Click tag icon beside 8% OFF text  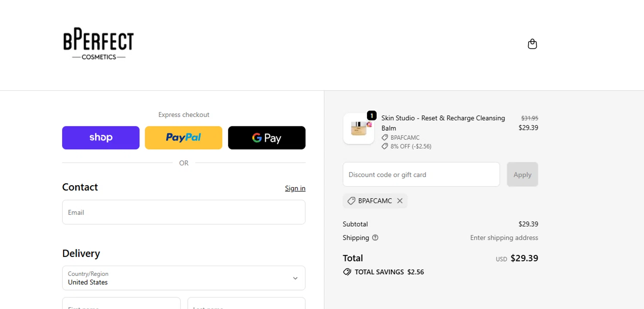click(x=385, y=147)
